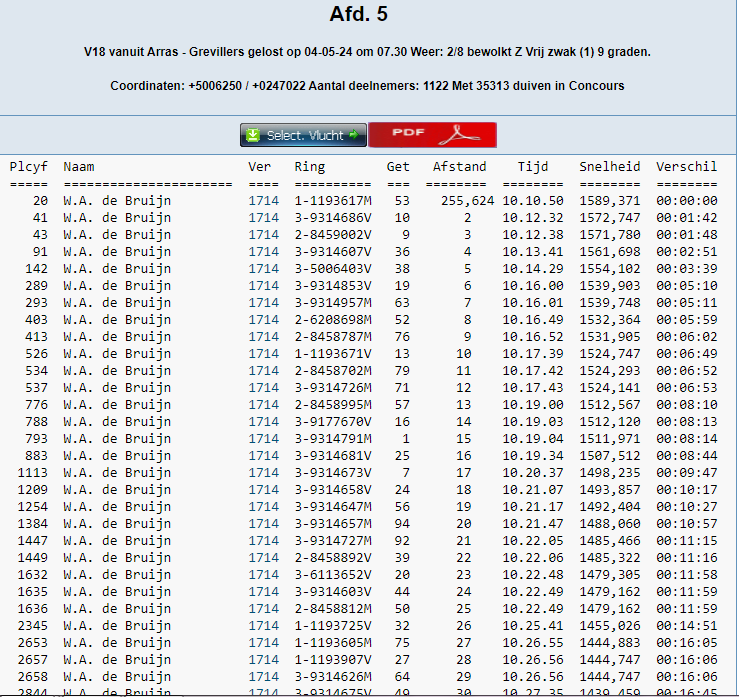The width and height of the screenshot is (739, 697).
Task: Open the 1714 link for ring 1-1193617M
Action: coord(263,201)
